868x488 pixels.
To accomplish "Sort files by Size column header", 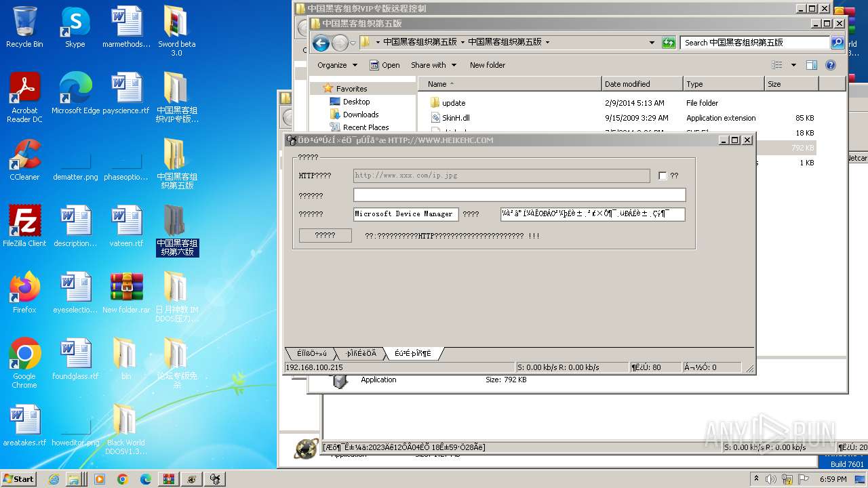I will point(791,84).
